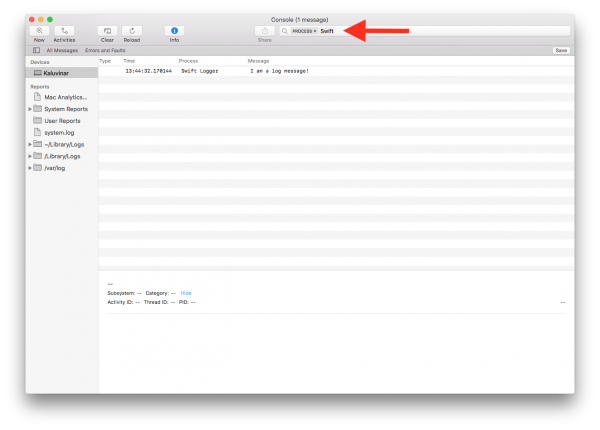Screen dimensions: 600x430
Task: Toggle the sidebar visibility icon
Action: click(x=37, y=50)
